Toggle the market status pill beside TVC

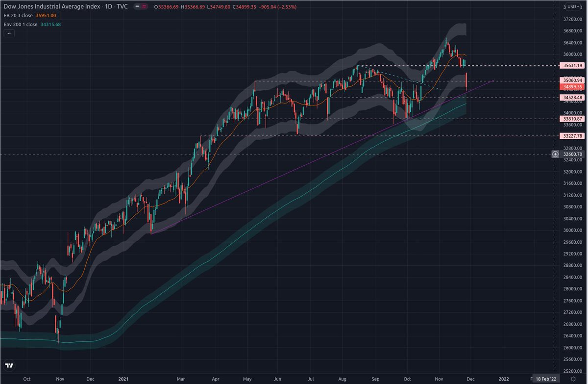[142, 7]
